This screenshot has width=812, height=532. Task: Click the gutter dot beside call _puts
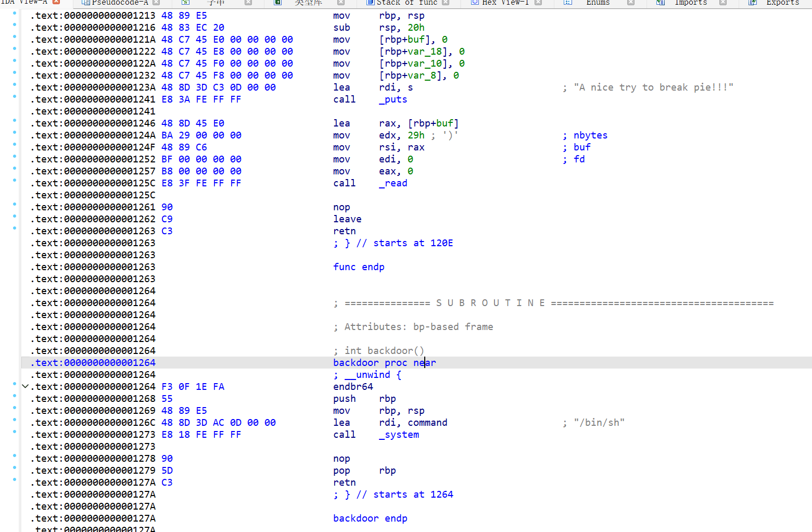click(x=15, y=97)
